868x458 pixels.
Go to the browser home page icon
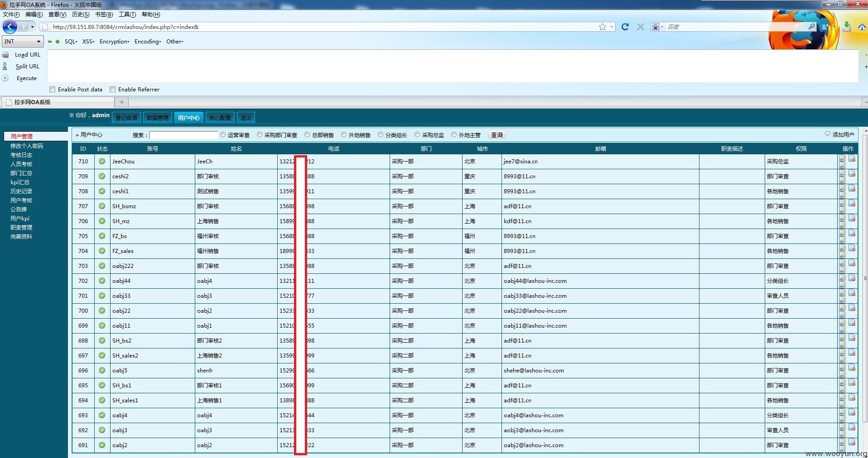[x=862, y=27]
